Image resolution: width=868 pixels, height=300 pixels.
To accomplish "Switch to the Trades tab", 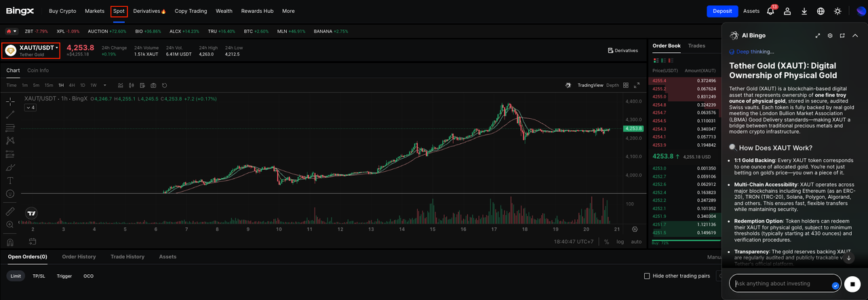I will tap(696, 46).
